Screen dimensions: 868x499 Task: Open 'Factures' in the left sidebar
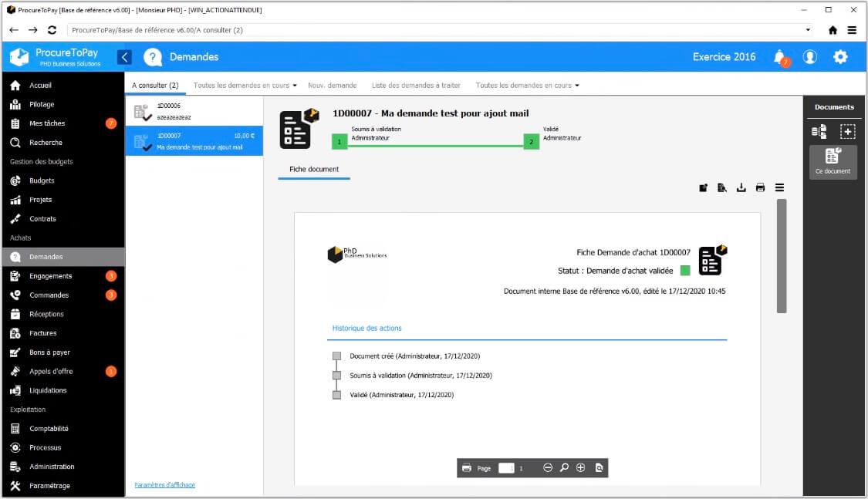coord(43,333)
